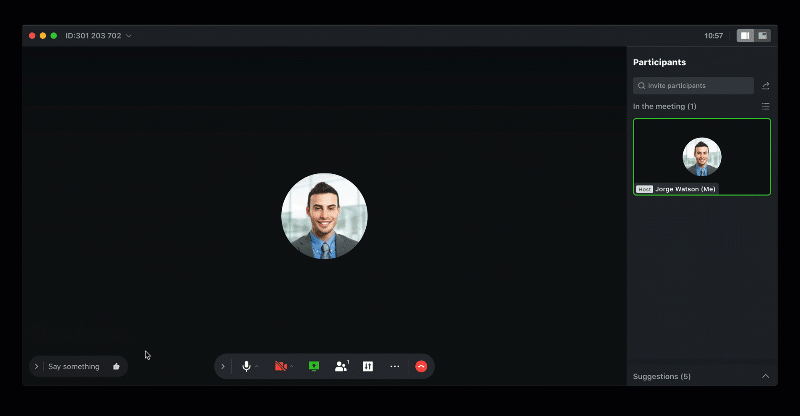800x416 pixels.
Task: Open the three-dots more options menu
Action: (395, 366)
